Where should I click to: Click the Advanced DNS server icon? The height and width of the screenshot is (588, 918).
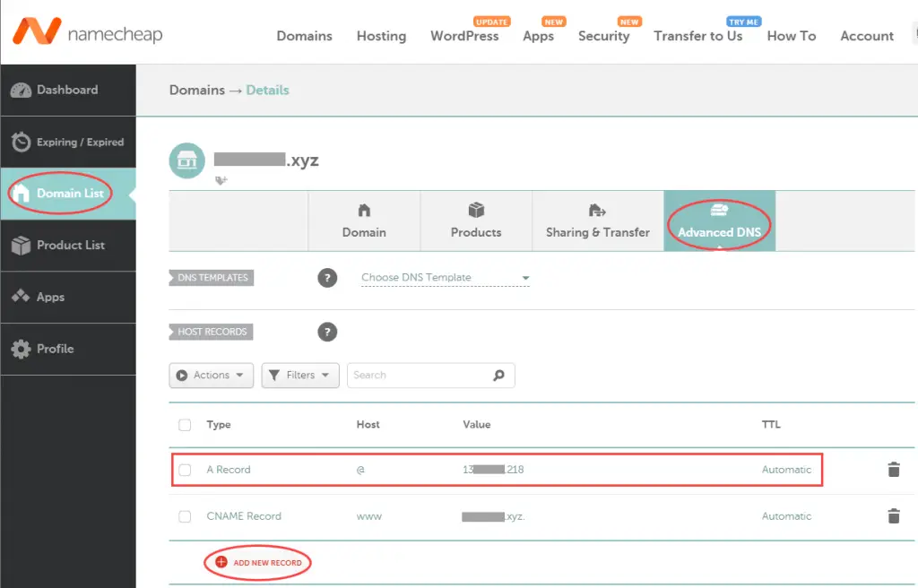click(719, 210)
